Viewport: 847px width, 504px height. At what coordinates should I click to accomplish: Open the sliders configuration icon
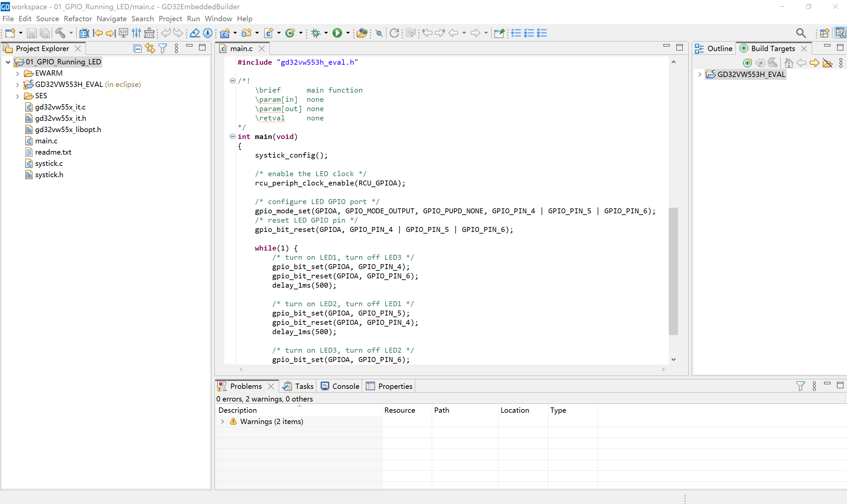(x=136, y=33)
